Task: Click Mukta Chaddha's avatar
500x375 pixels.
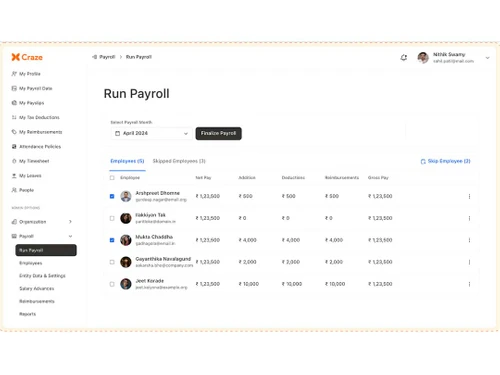Action: 126,240
